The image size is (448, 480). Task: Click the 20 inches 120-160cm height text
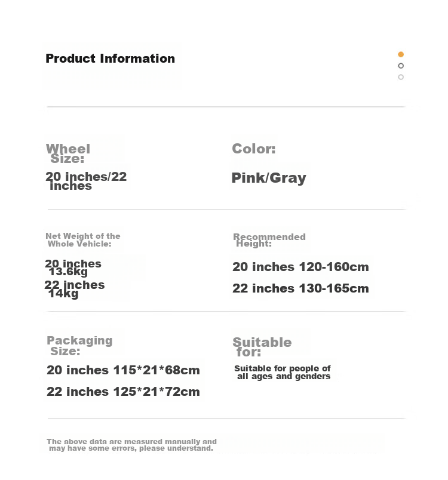coord(300,267)
